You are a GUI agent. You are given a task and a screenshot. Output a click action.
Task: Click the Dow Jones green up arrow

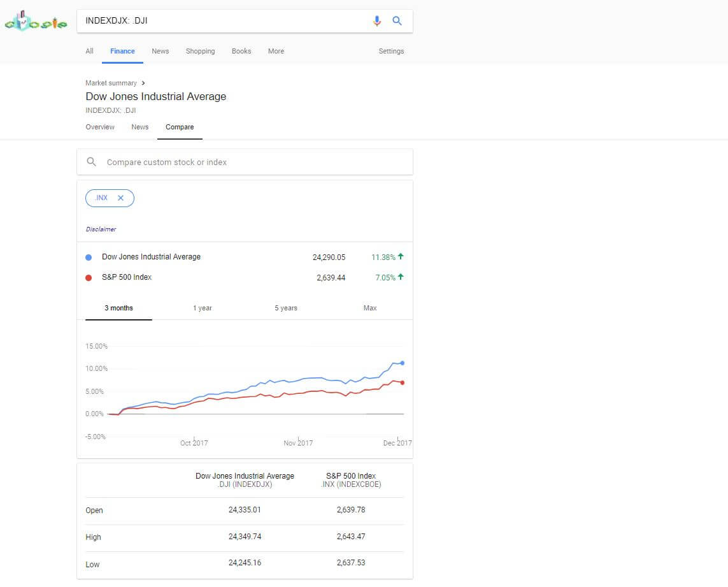pyautogui.click(x=401, y=257)
